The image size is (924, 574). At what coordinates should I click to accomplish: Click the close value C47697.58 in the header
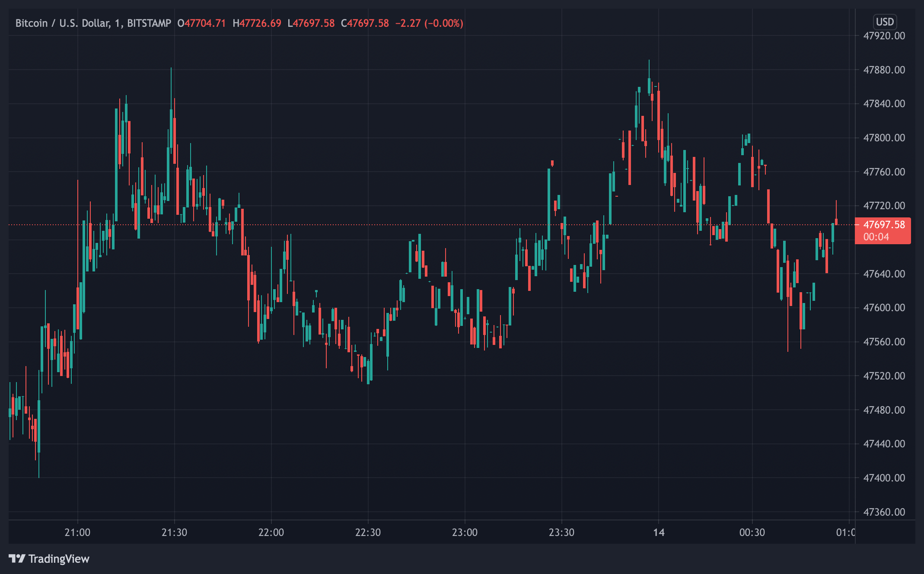pyautogui.click(x=365, y=23)
